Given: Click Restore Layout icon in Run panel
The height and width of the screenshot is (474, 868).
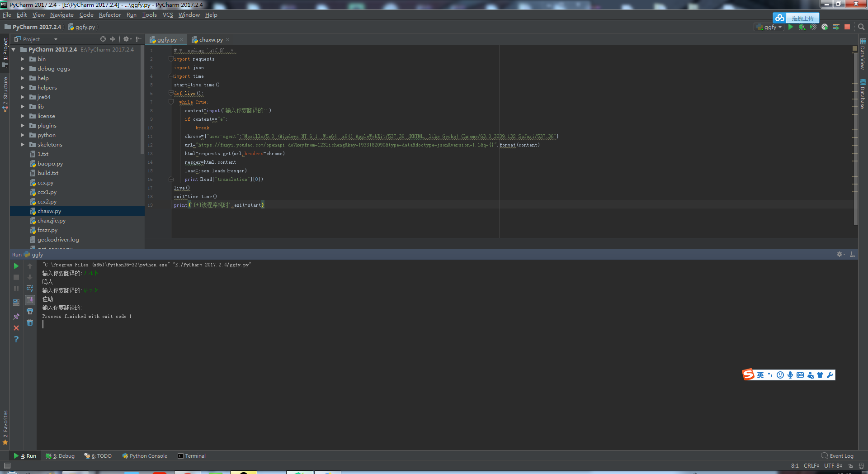Looking at the screenshot, I should (16, 302).
